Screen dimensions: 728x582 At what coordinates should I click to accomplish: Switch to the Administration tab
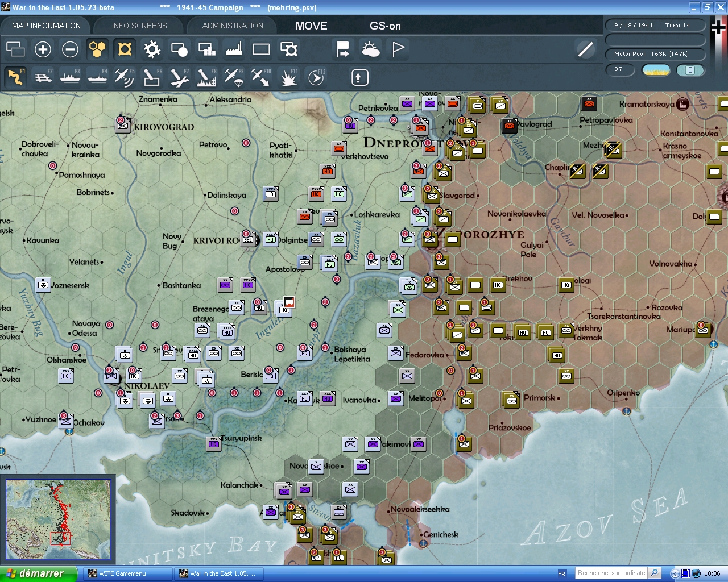click(x=233, y=26)
